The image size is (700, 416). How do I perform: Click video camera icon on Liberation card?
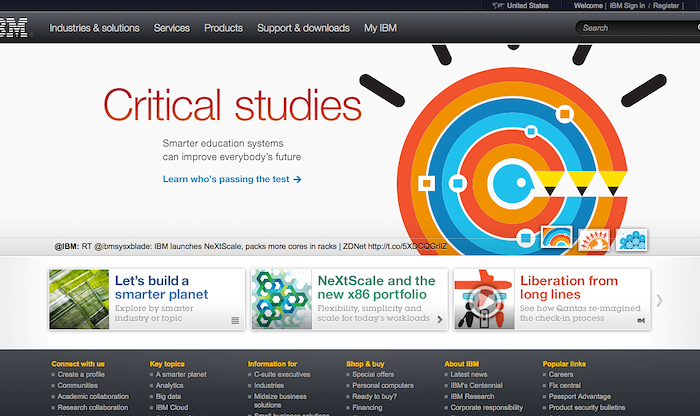[641, 320]
